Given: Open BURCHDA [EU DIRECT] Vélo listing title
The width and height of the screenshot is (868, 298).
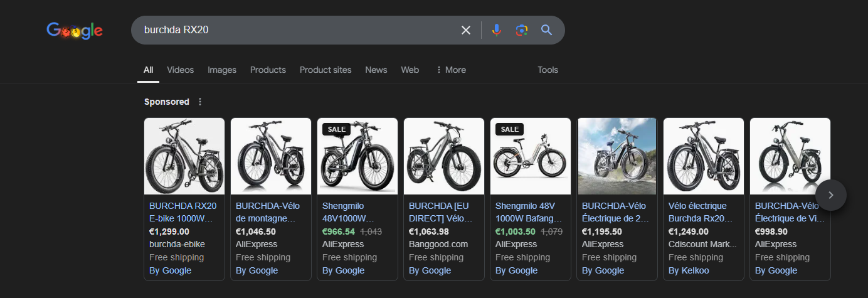Looking at the screenshot, I should [x=442, y=212].
